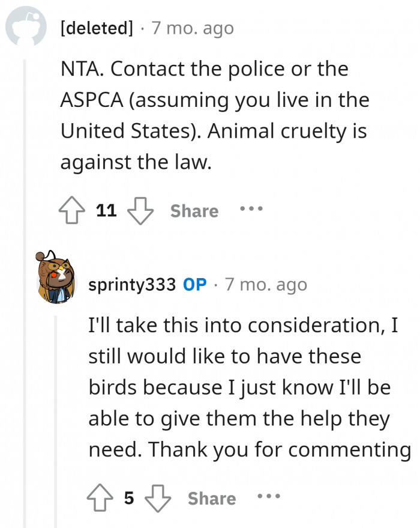Click the [deleted] username
This screenshot has height=528, width=420.
[97, 28]
